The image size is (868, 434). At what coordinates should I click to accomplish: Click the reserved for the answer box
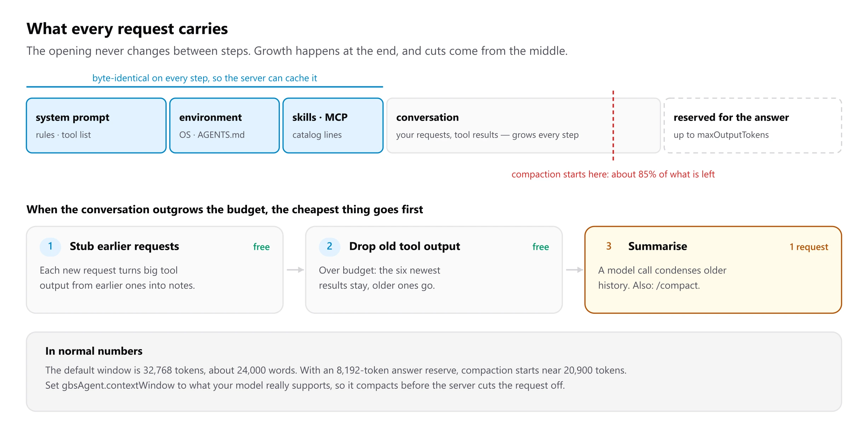pyautogui.click(x=753, y=126)
